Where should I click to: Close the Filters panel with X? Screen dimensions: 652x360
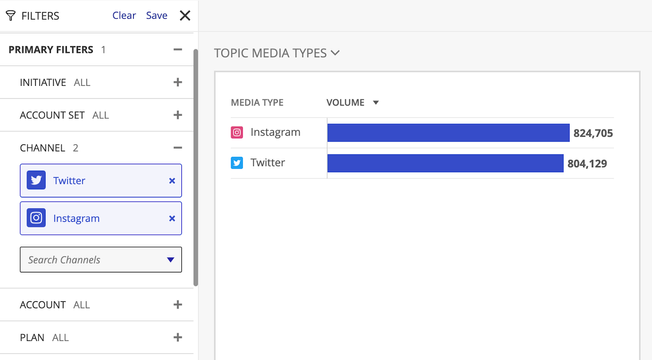185,16
